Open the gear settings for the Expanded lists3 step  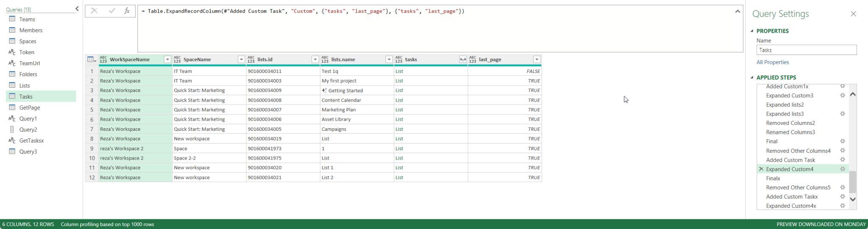[843, 114]
